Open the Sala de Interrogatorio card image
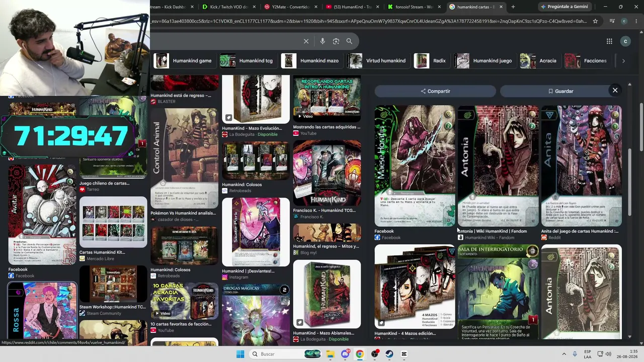This screenshot has width=644, height=362. click(498, 292)
